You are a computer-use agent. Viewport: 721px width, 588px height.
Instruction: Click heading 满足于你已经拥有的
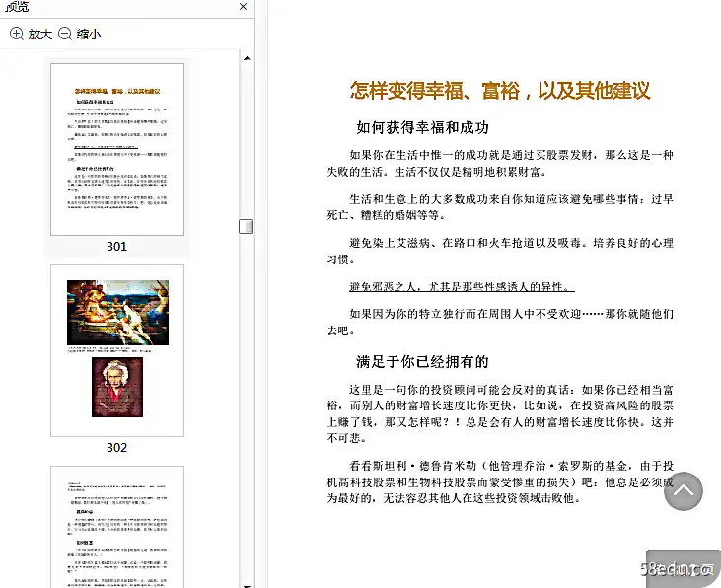(x=422, y=362)
